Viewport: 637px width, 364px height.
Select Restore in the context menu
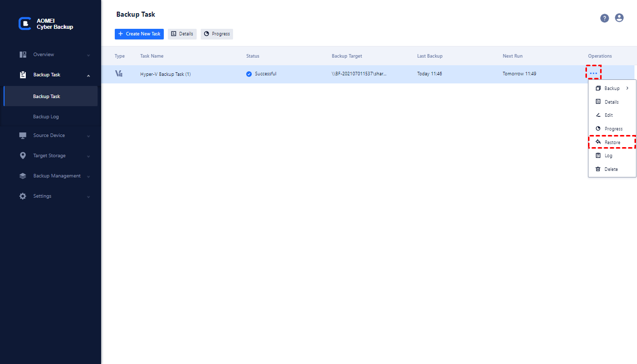612,142
